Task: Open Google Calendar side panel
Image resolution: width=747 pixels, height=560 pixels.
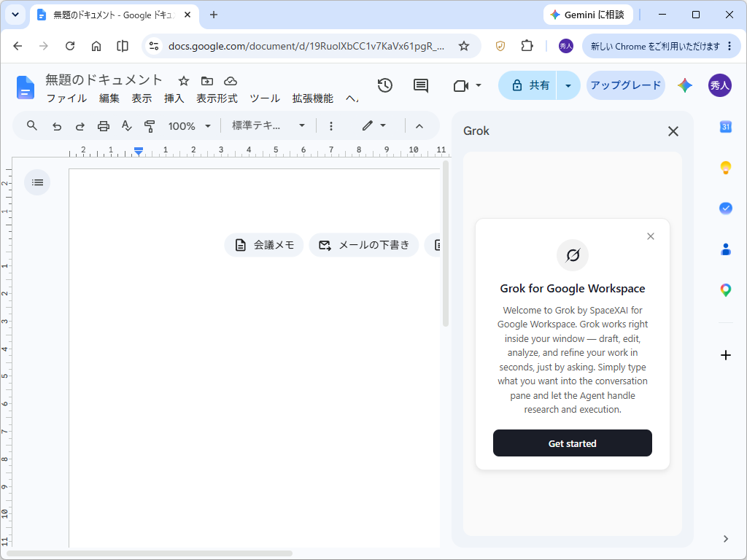Action: [x=726, y=127]
